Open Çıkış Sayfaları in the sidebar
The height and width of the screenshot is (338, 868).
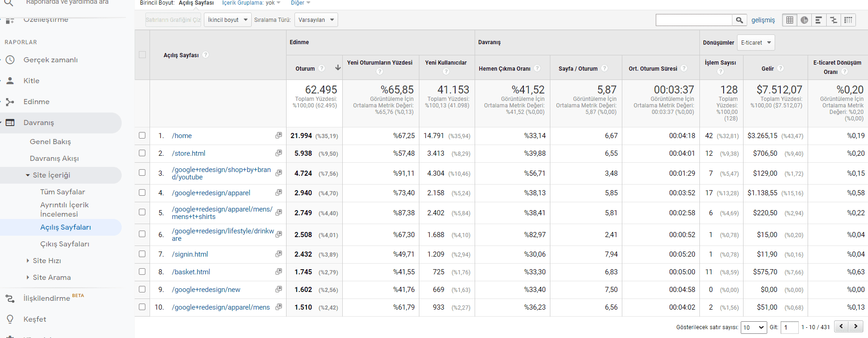(x=65, y=244)
